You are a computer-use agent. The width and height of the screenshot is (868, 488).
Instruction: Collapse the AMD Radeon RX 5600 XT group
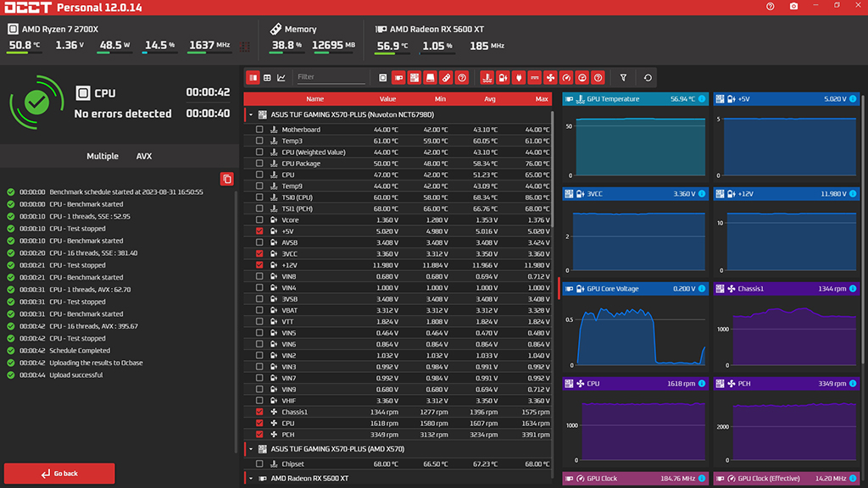pyautogui.click(x=251, y=479)
